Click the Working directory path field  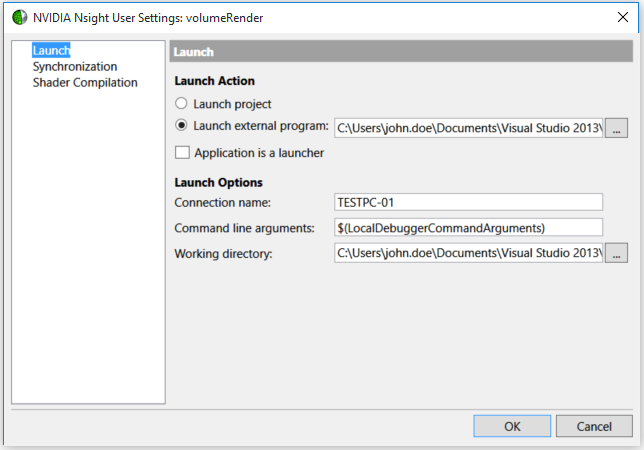[x=468, y=253]
